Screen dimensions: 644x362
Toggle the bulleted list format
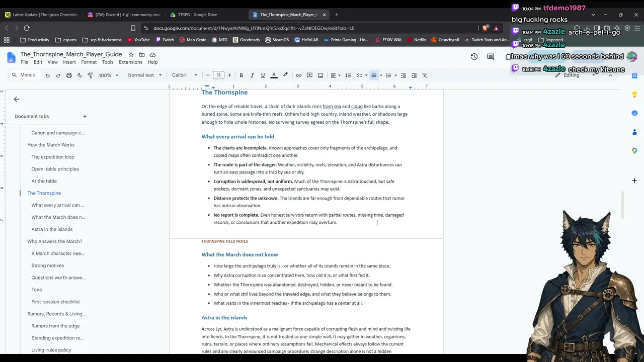pyautogui.click(x=373, y=75)
